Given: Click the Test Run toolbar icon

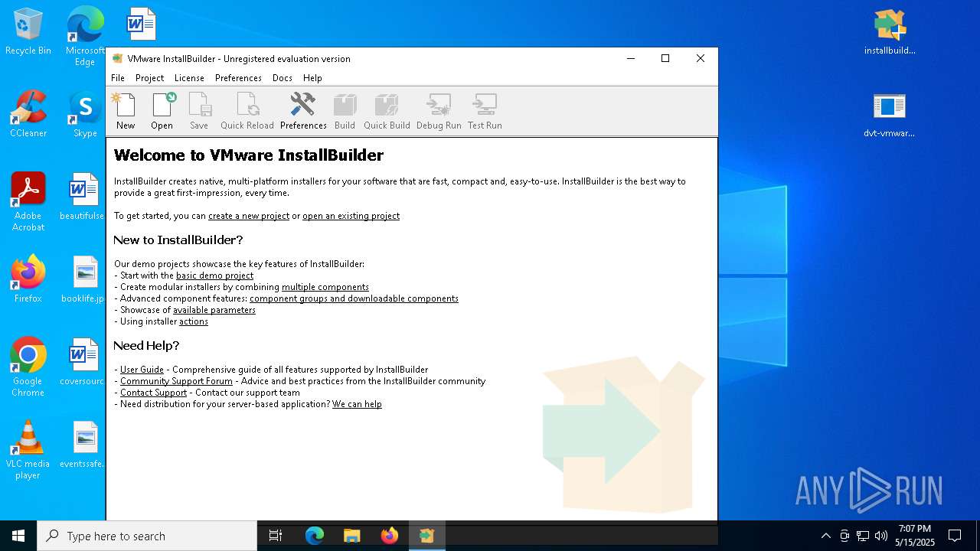Looking at the screenshot, I should click(x=485, y=112).
